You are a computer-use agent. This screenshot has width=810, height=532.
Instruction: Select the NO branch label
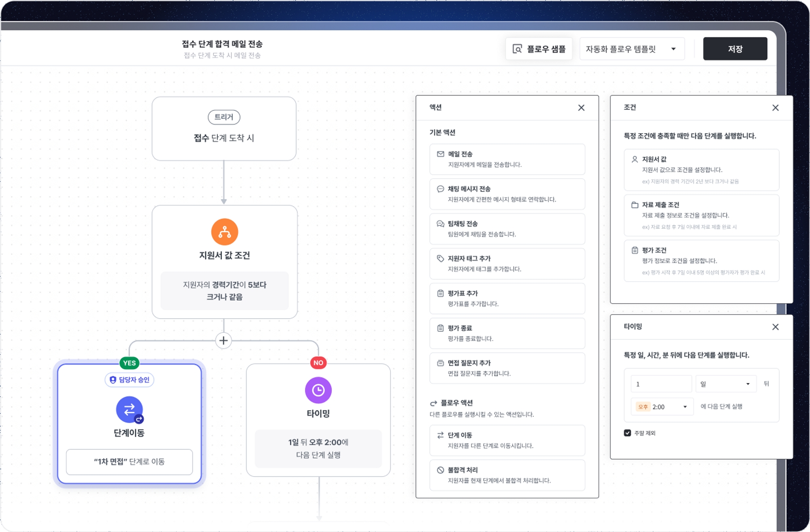318,363
